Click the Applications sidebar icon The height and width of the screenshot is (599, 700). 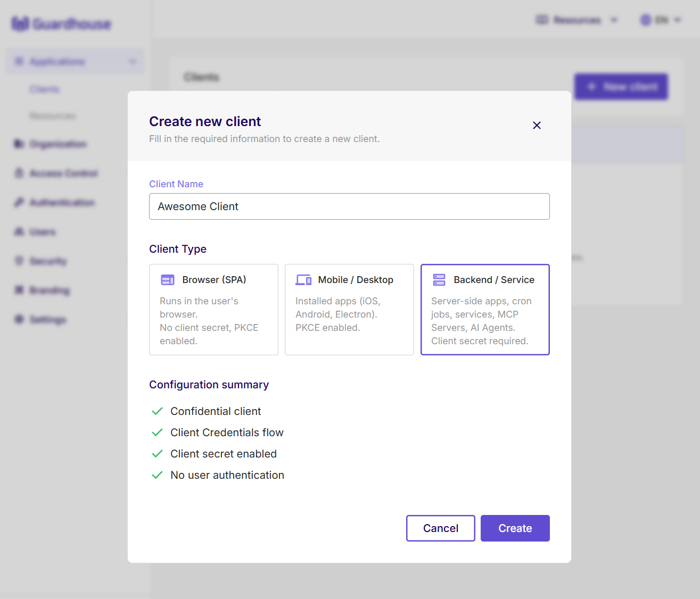pyautogui.click(x=19, y=61)
